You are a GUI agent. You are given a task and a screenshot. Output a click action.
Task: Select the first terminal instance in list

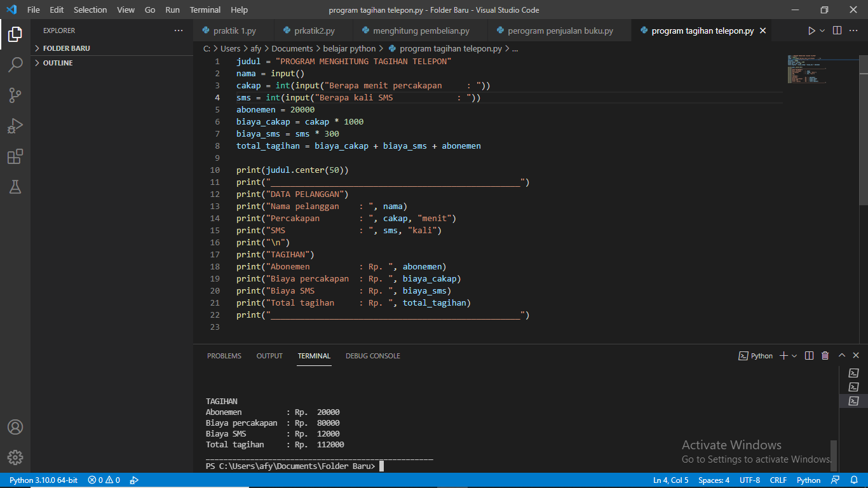tap(853, 373)
